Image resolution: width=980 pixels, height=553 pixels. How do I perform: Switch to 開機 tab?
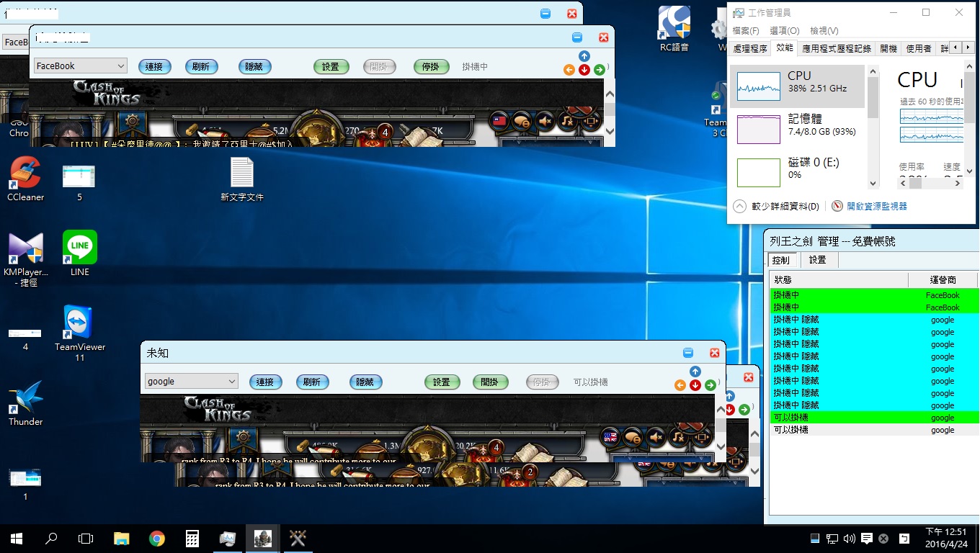pyautogui.click(x=888, y=48)
